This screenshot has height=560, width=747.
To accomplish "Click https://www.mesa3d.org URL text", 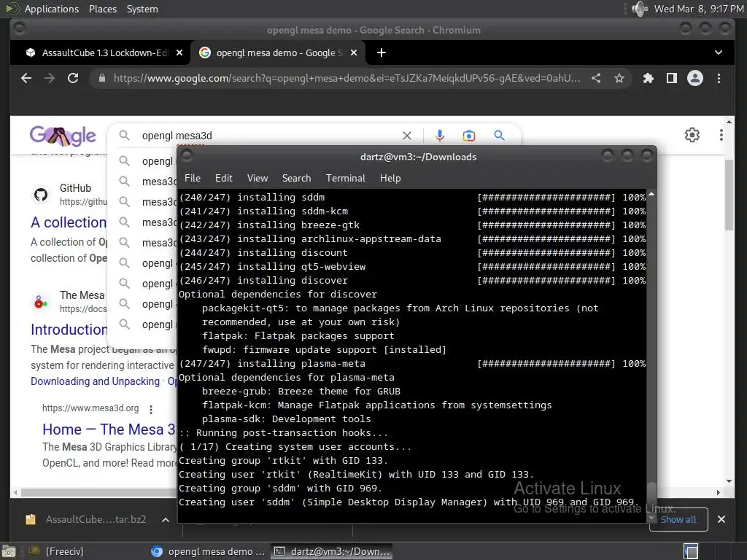I will (x=90, y=408).
